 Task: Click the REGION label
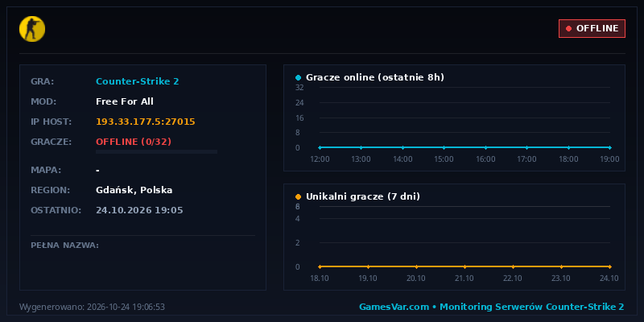pos(51,190)
